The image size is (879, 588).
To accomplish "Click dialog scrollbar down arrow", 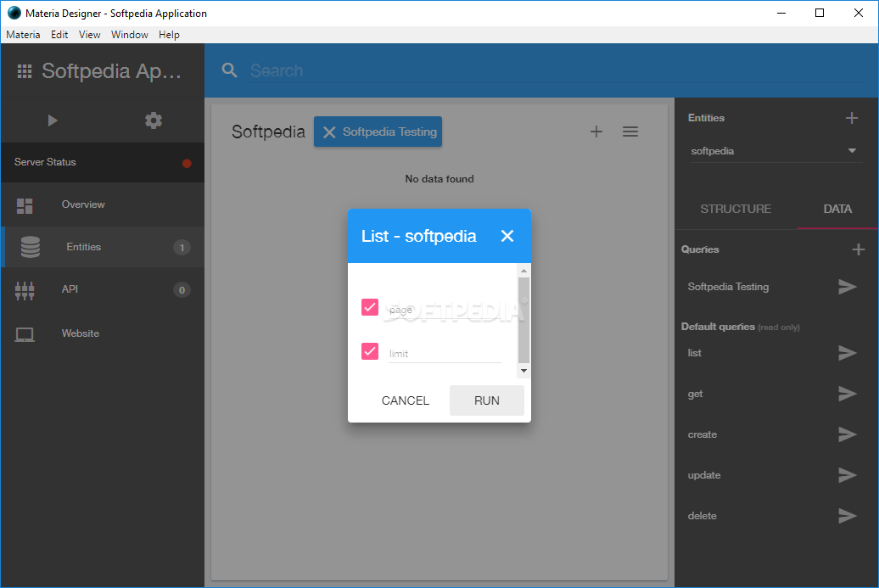I will tap(523, 371).
